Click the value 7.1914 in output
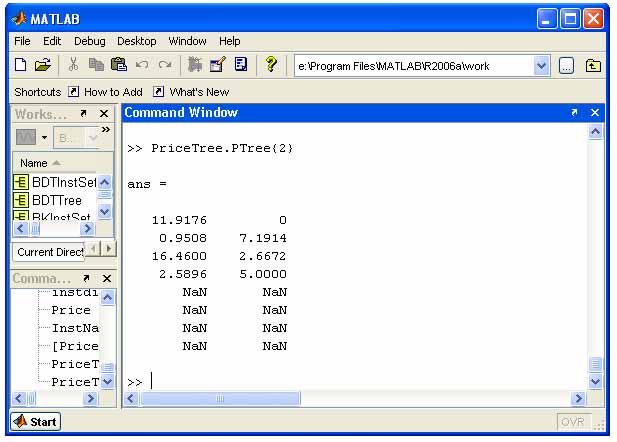Viewport: 617px width, 442px height. tap(263, 238)
